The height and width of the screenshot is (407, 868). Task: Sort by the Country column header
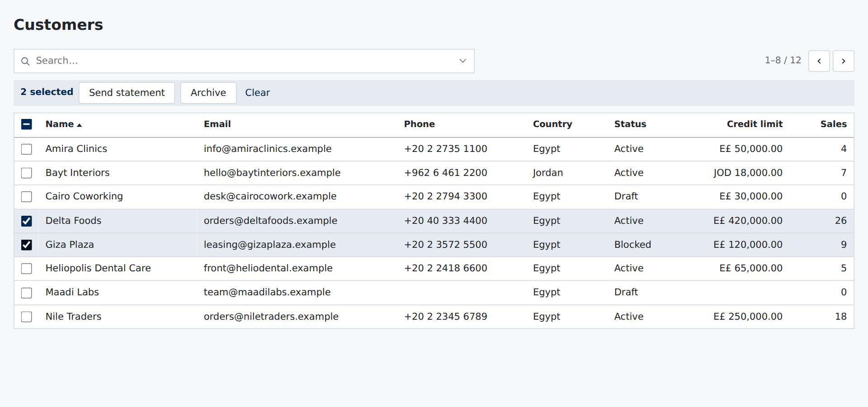point(552,124)
